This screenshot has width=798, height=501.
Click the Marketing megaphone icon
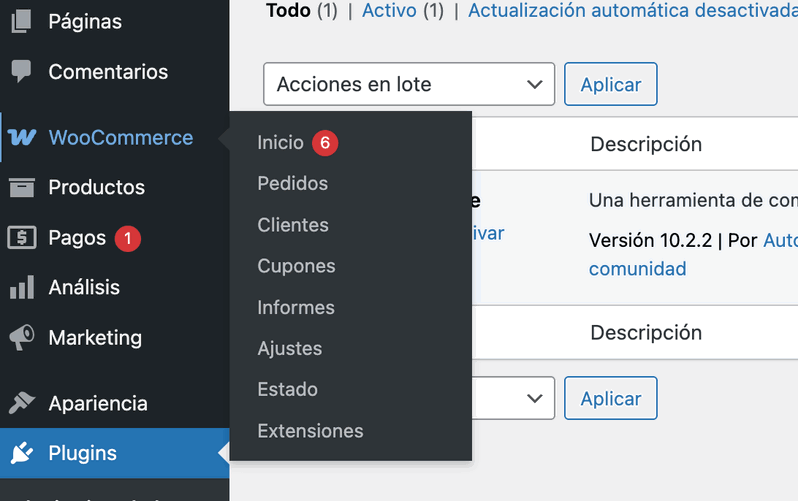click(21, 337)
